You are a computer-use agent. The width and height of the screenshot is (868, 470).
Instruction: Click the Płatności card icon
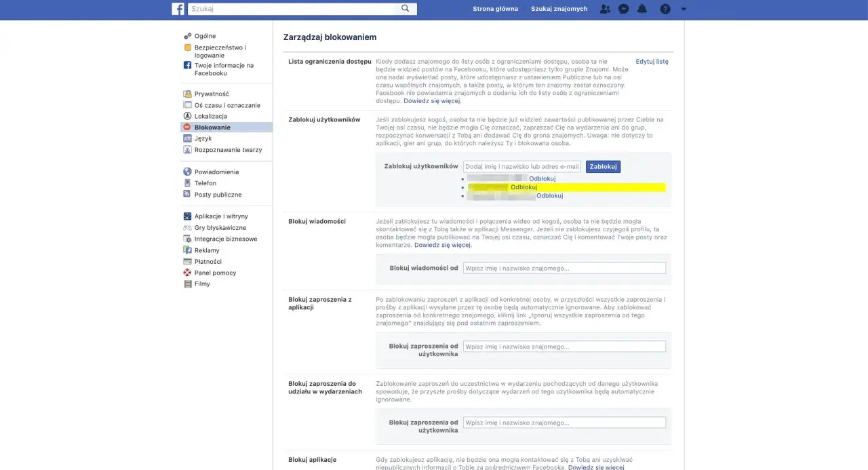[188, 261]
